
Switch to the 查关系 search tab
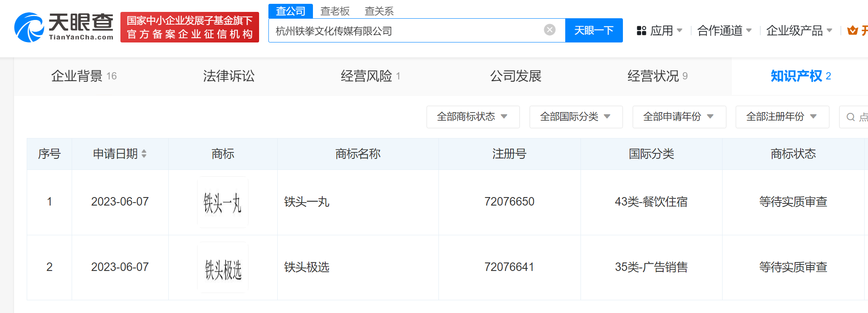point(379,11)
